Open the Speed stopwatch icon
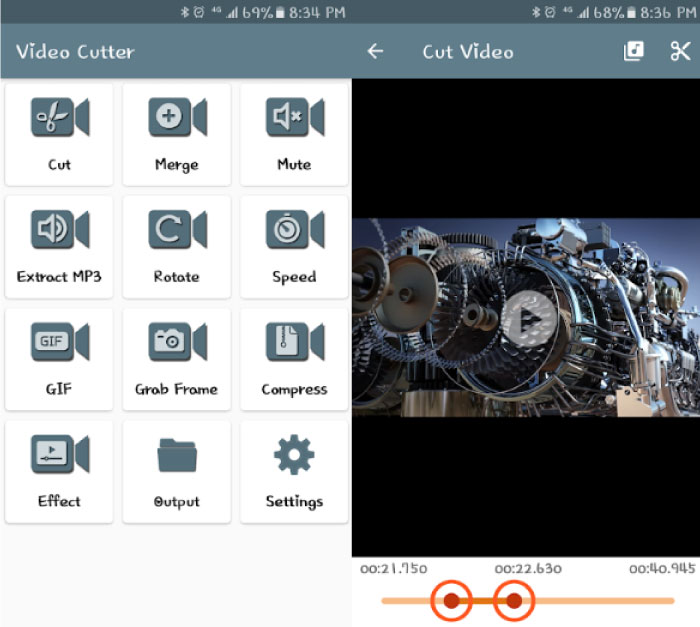This screenshot has width=700, height=627. pos(295,229)
